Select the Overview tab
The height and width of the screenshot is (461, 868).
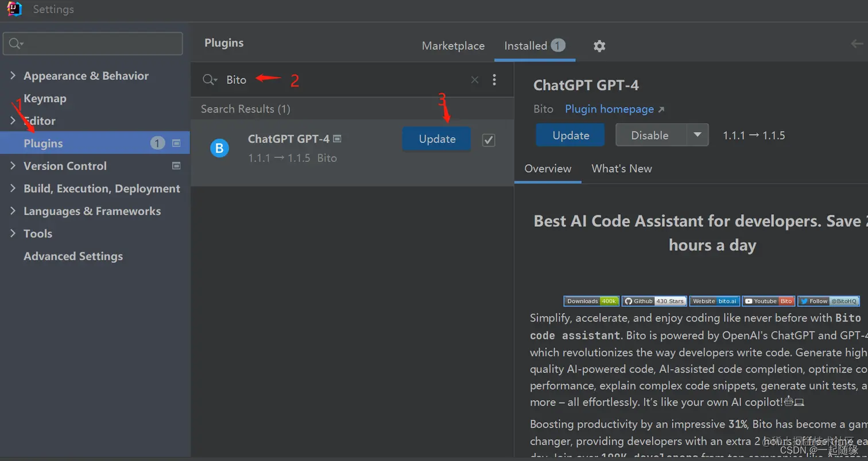pyautogui.click(x=548, y=169)
